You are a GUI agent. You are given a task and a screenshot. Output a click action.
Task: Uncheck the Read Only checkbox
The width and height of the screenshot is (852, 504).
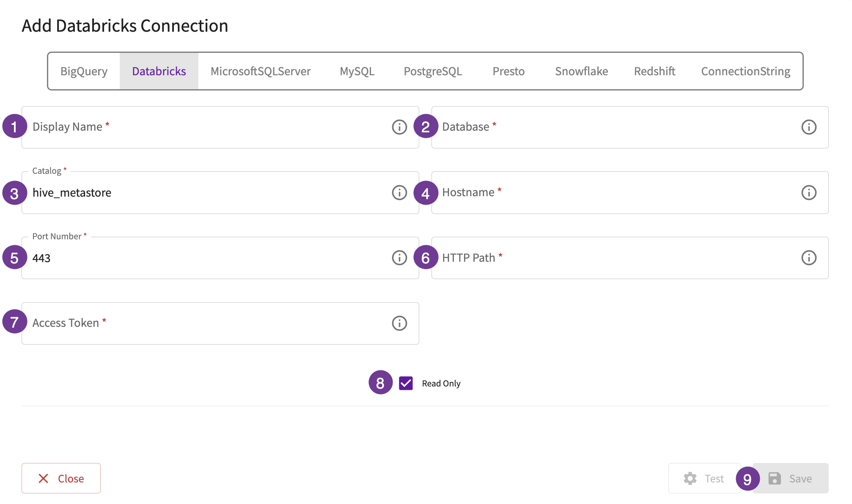[x=406, y=383]
